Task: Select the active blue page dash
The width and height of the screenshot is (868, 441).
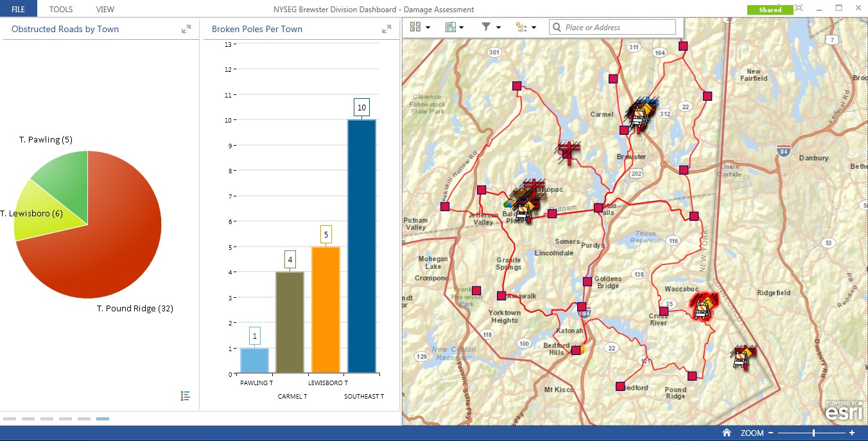Action: click(x=103, y=419)
